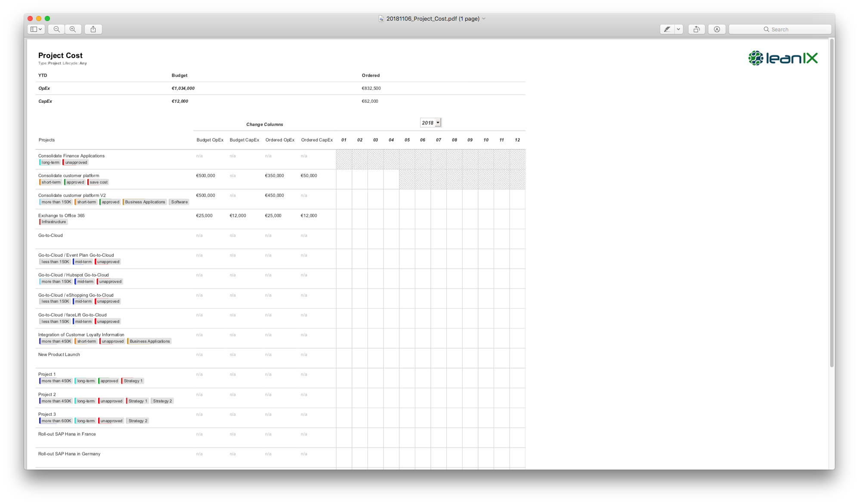
Task: Expand the highlight color dropdown arrow
Action: pos(679,29)
